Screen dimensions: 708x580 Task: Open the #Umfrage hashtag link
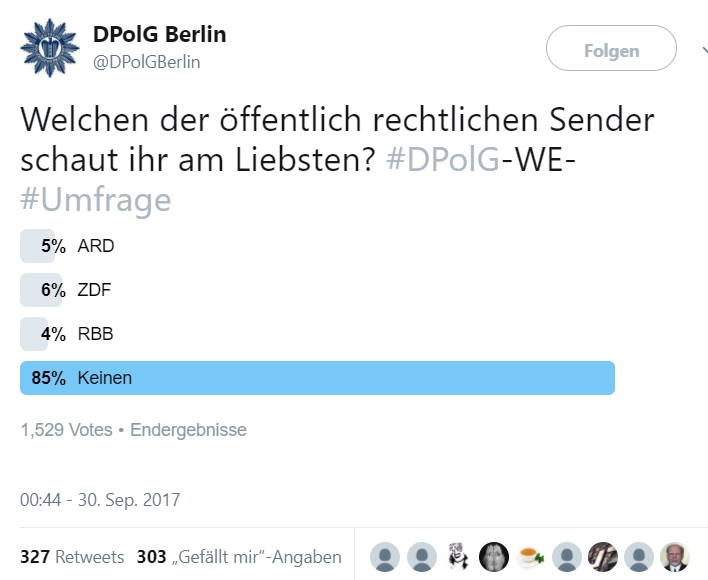tap(96, 200)
